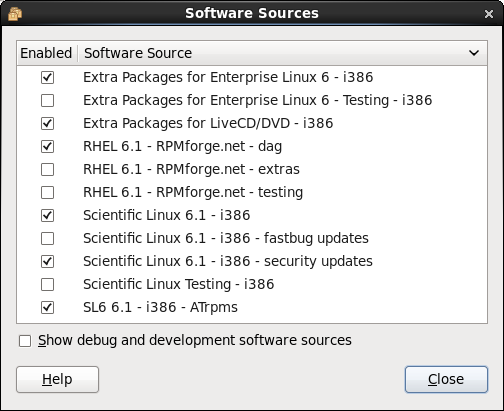Open Help for software sources
Screen dimensions: 504x411
[x=57, y=379]
